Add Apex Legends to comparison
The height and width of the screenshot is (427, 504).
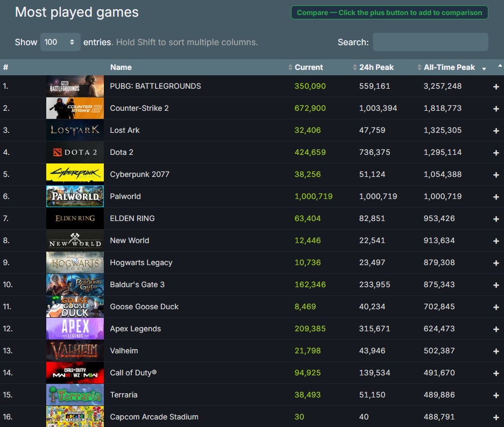point(496,329)
